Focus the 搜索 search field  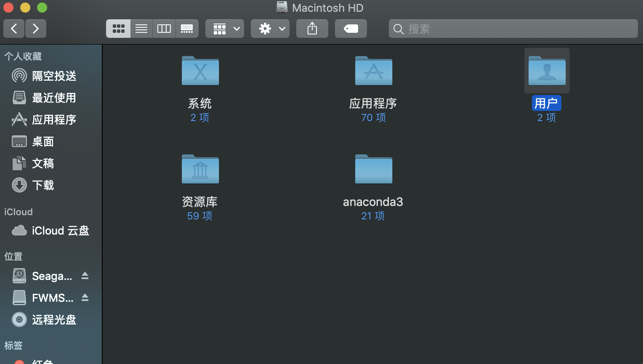(513, 29)
